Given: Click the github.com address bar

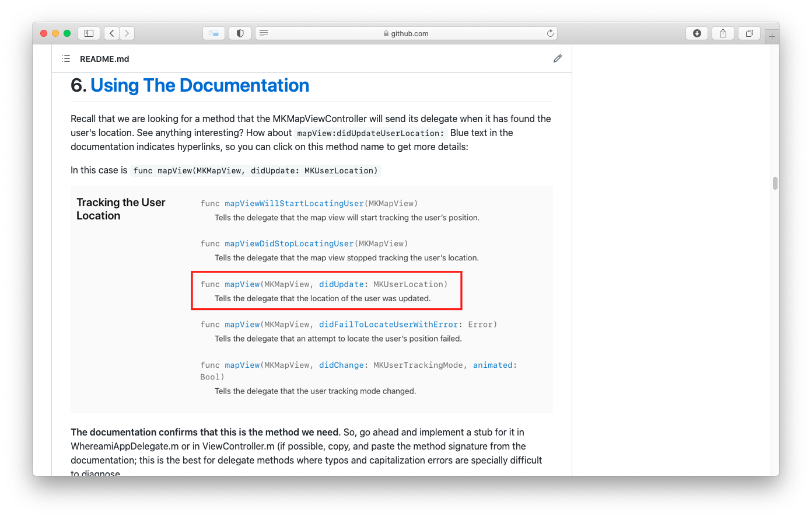Looking at the screenshot, I should coord(406,33).
